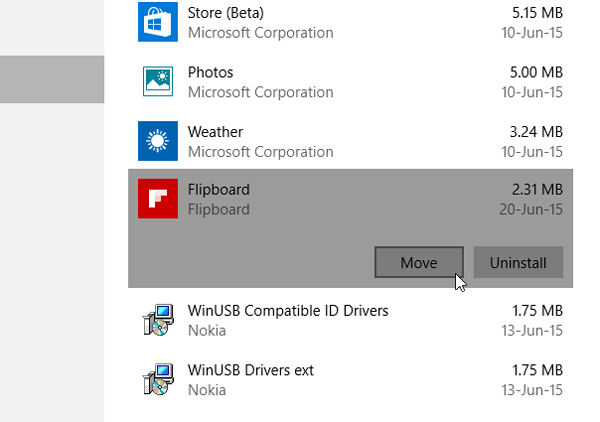The height and width of the screenshot is (422, 600).
Task: Click the Photos app icon
Action: (x=157, y=82)
